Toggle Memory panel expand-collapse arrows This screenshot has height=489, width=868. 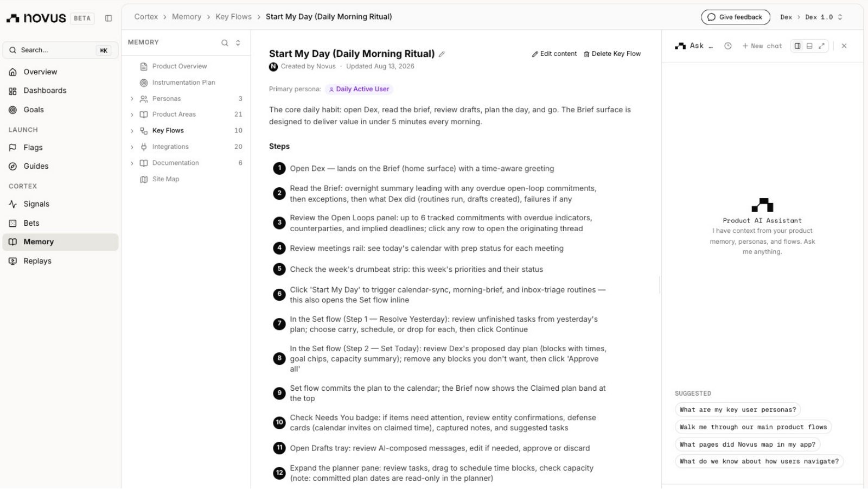pos(238,43)
